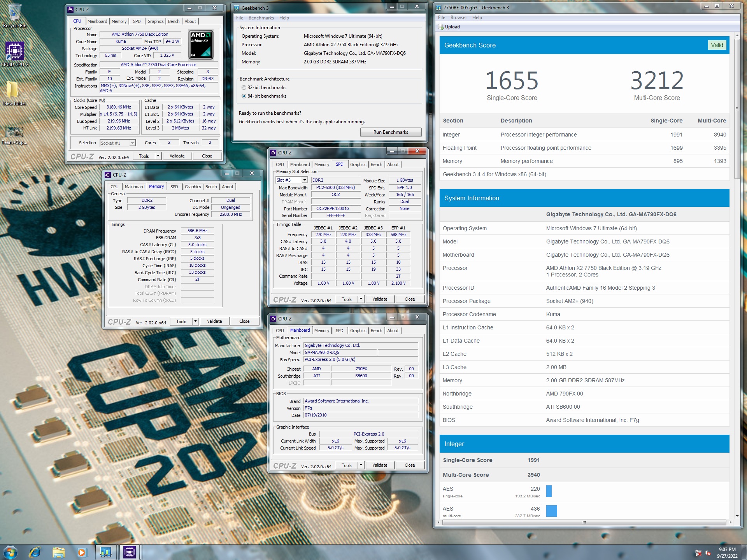Click Tools button in CPU-Z Memory window
Screen dimensions: 747x560
pos(181,321)
